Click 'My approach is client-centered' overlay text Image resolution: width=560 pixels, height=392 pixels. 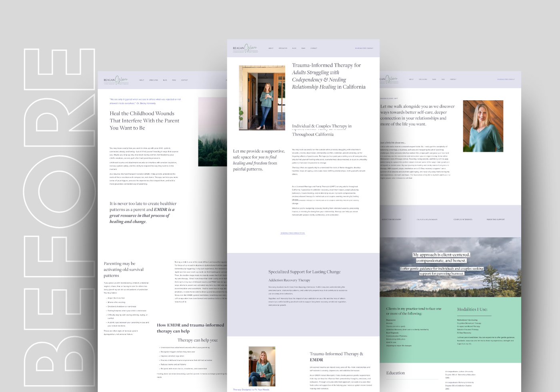[x=441, y=257]
